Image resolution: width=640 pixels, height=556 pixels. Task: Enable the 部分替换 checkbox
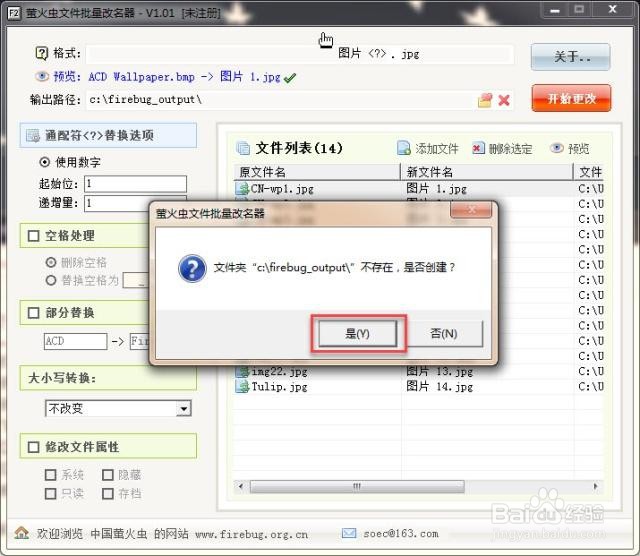tap(33, 313)
